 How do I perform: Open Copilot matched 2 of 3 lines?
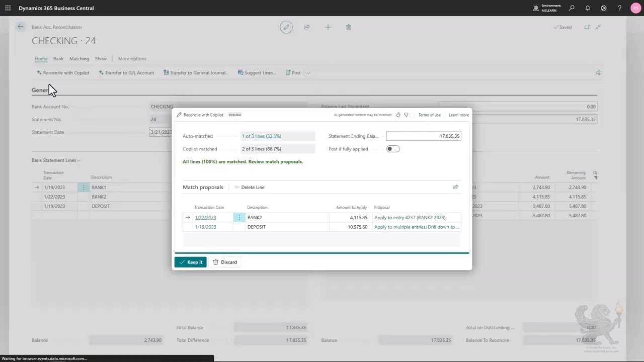coord(261,149)
